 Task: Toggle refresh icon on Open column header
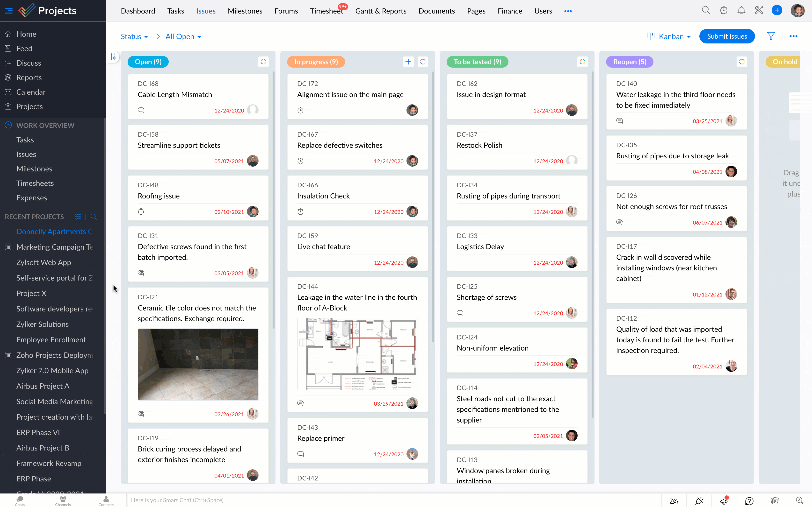[x=263, y=61]
